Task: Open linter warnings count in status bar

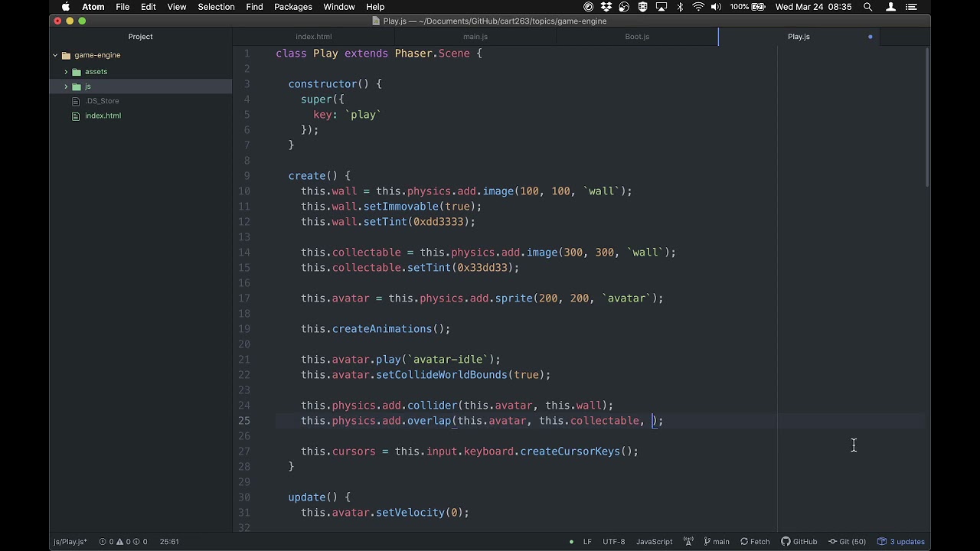Action: pyautogui.click(x=122, y=542)
